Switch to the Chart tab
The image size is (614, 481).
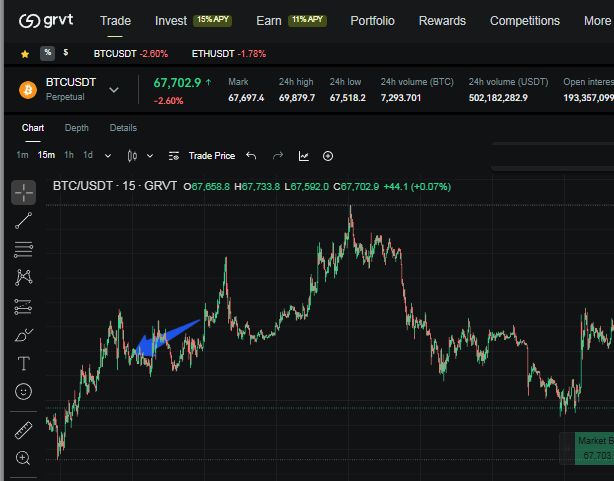tap(33, 128)
